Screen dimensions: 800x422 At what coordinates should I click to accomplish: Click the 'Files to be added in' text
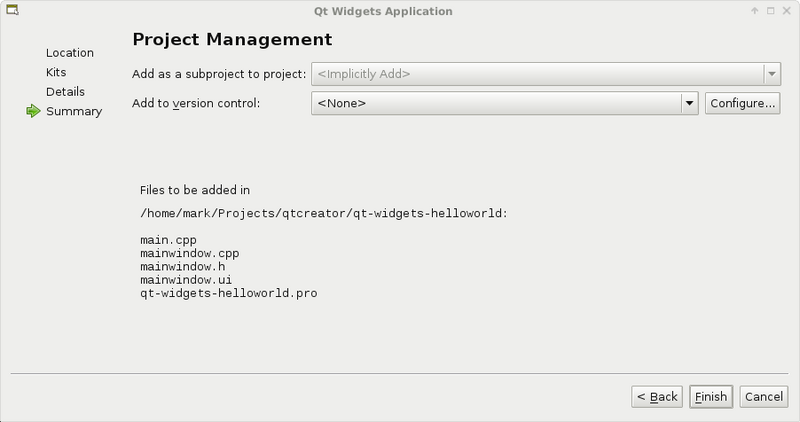click(x=195, y=190)
